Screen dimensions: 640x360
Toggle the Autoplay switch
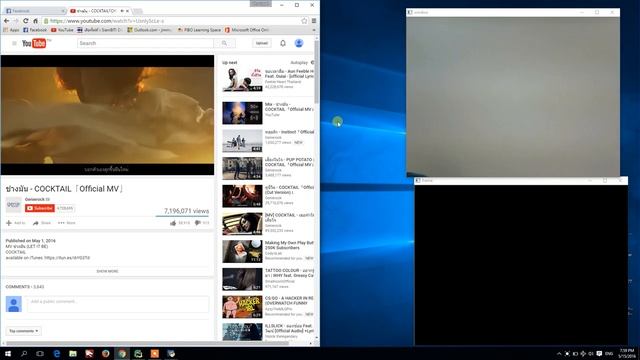pos(312,62)
